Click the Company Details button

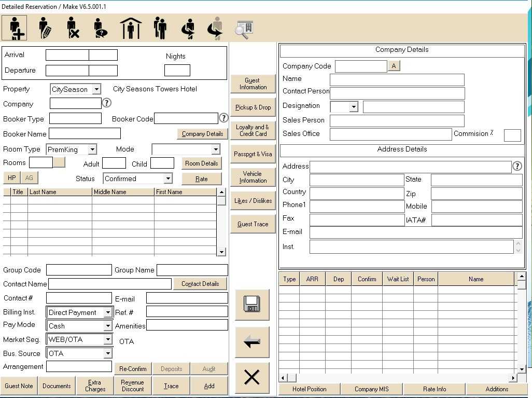202,134
